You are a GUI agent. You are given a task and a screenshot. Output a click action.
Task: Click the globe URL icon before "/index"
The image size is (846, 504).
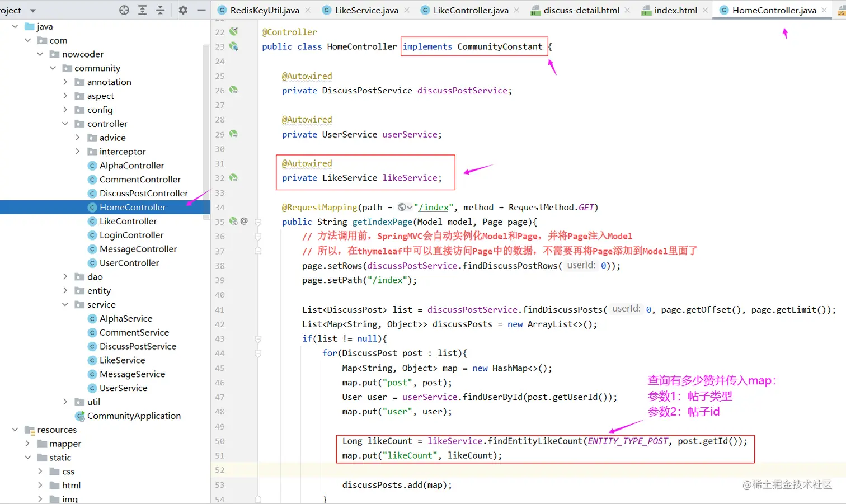pyautogui.click(x=402, y=207)
